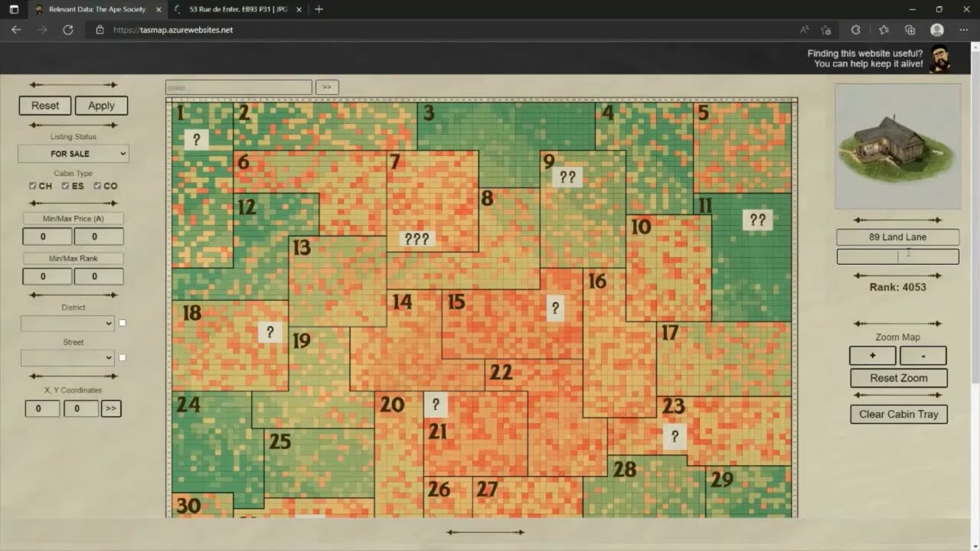The width and height of the screenshot is (980, 551).
Task: Open the browser profile avatar
Action: (937, 30)
